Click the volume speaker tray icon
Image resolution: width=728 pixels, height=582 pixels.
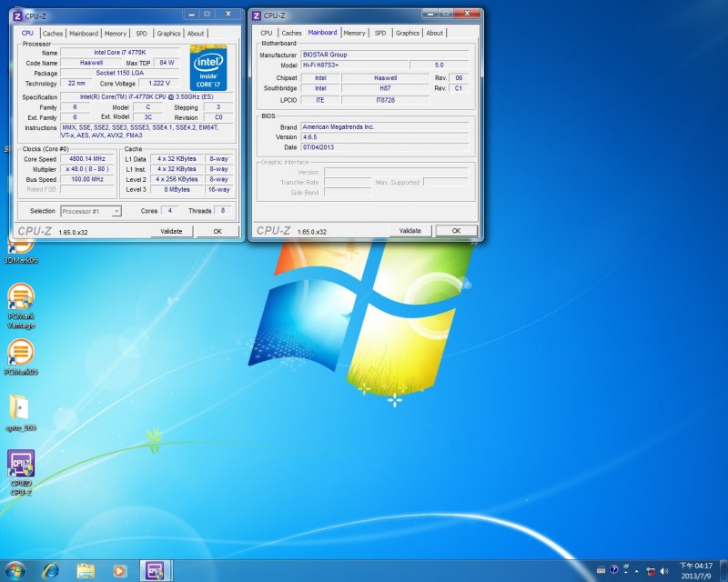point(664,571)
